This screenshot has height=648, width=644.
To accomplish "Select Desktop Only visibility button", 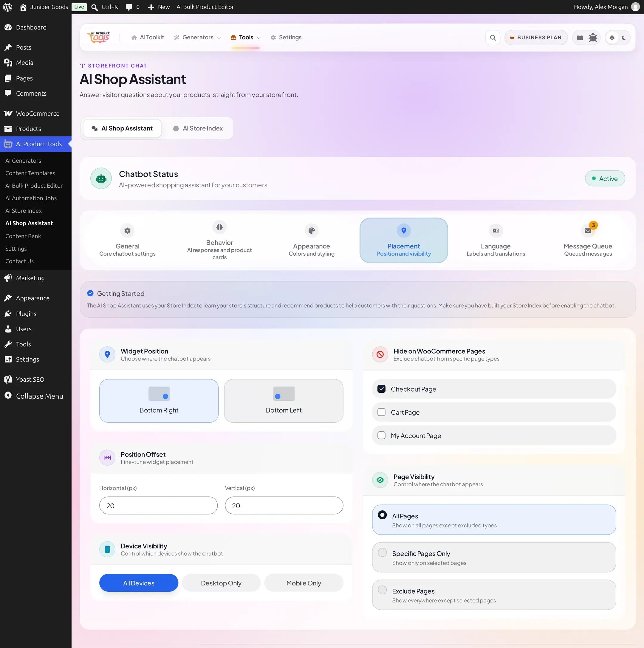I will point(221,583).
